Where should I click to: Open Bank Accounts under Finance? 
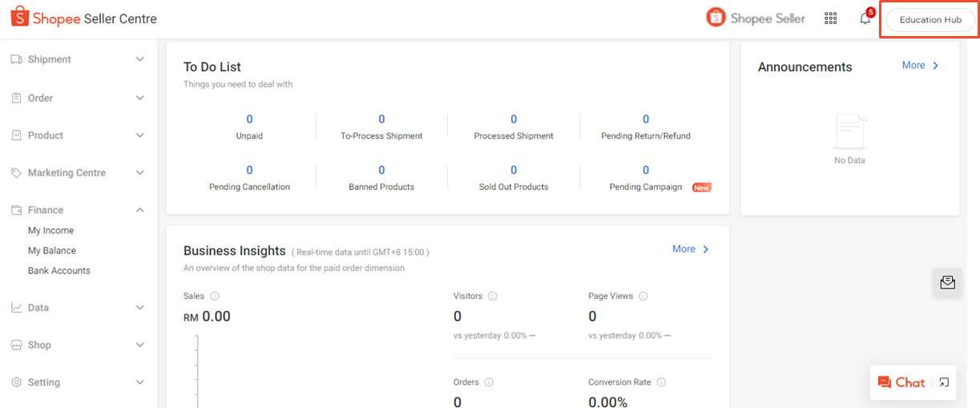(59, 270)
